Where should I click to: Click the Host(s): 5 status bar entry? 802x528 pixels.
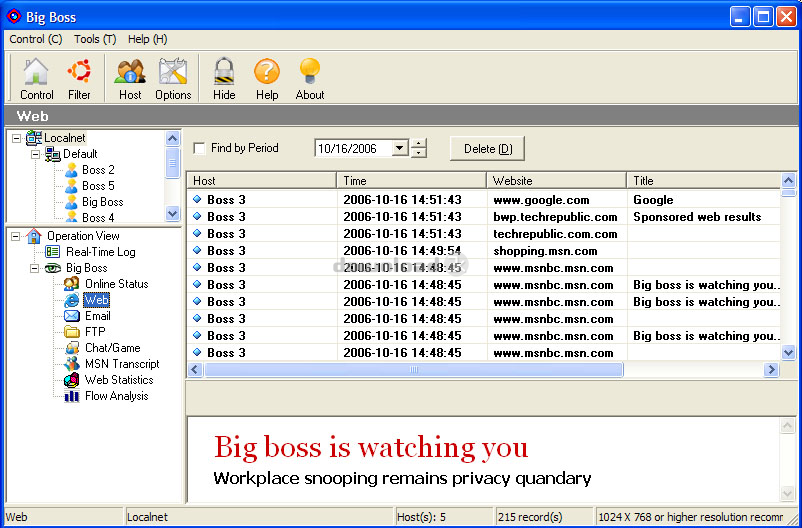[444, 517]
